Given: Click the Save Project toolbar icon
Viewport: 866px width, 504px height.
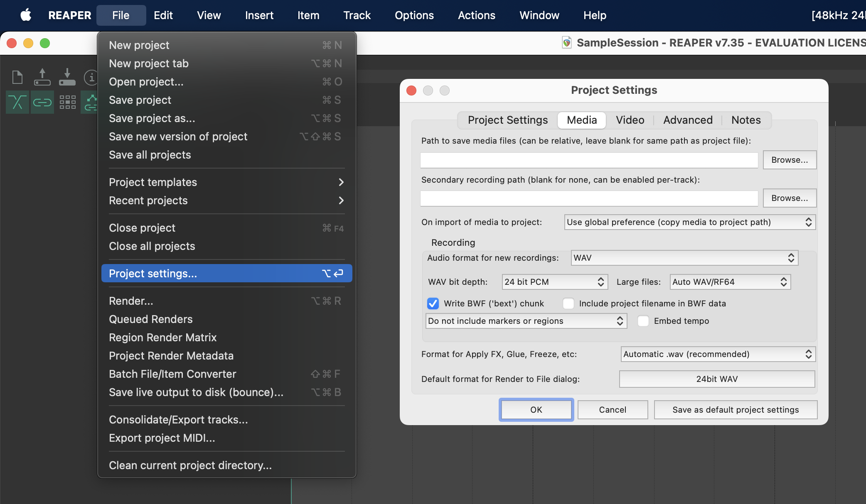Looking at the screenshot, I should (67, 78).
